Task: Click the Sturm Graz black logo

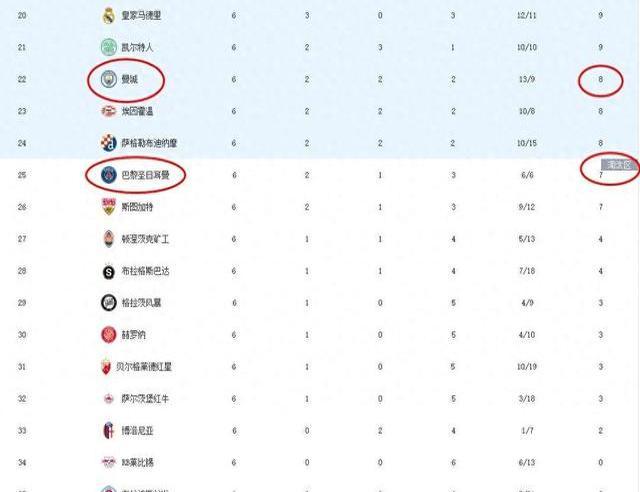Action: (109, 303)
